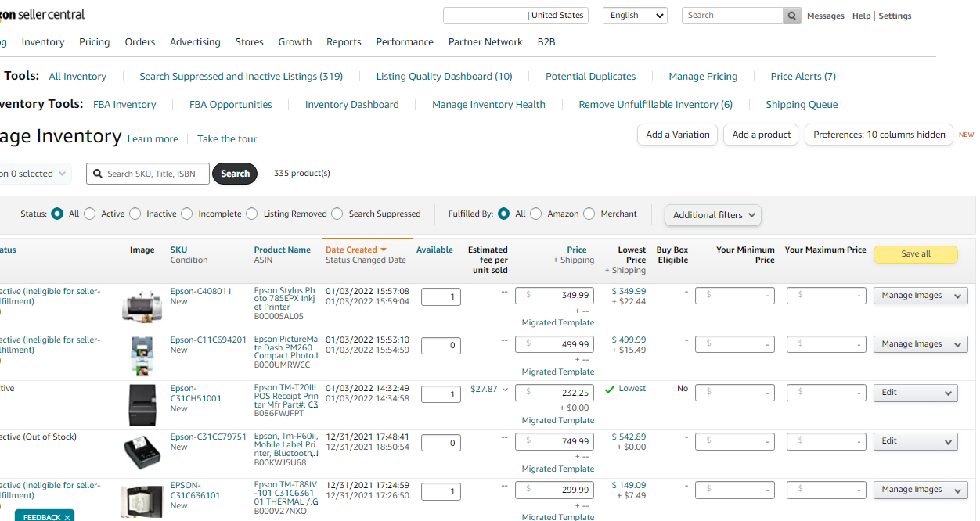
Task: Expand Edit dropdown arrow for Epson-C31CC79751
Action: point(949,441)
